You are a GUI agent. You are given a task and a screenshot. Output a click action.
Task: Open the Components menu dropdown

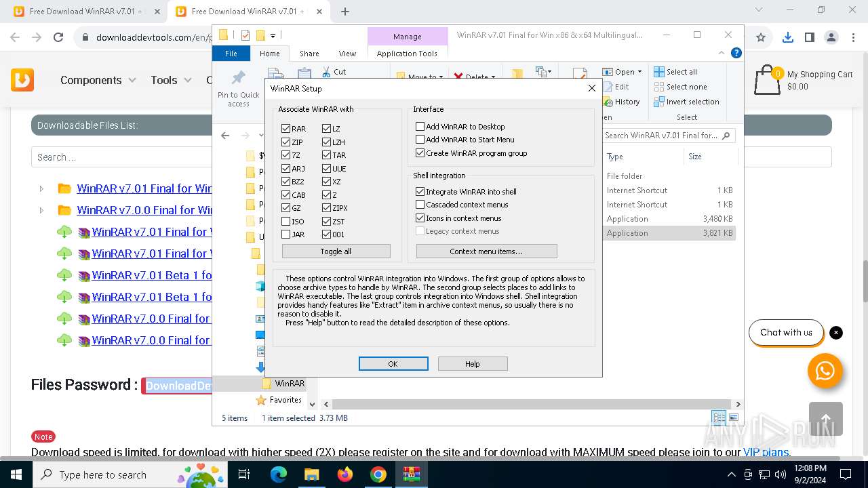98,80
